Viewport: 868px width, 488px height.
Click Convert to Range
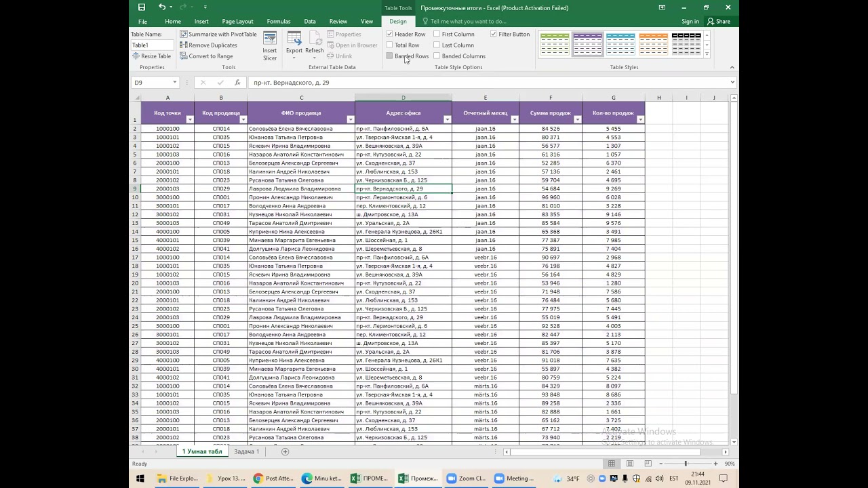click(206, 56)
